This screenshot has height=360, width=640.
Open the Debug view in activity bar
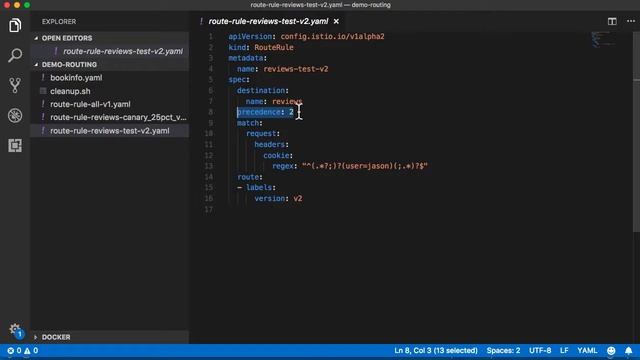point(15,116)
